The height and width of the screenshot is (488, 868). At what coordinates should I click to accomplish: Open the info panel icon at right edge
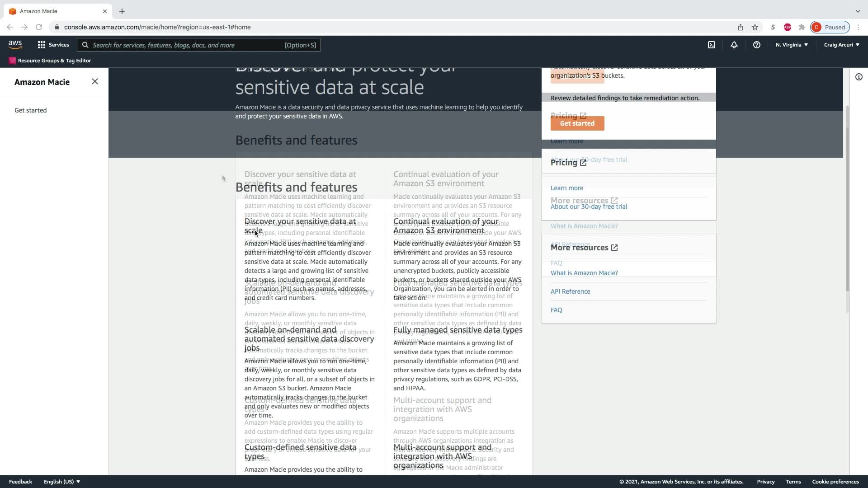point(859,77)
